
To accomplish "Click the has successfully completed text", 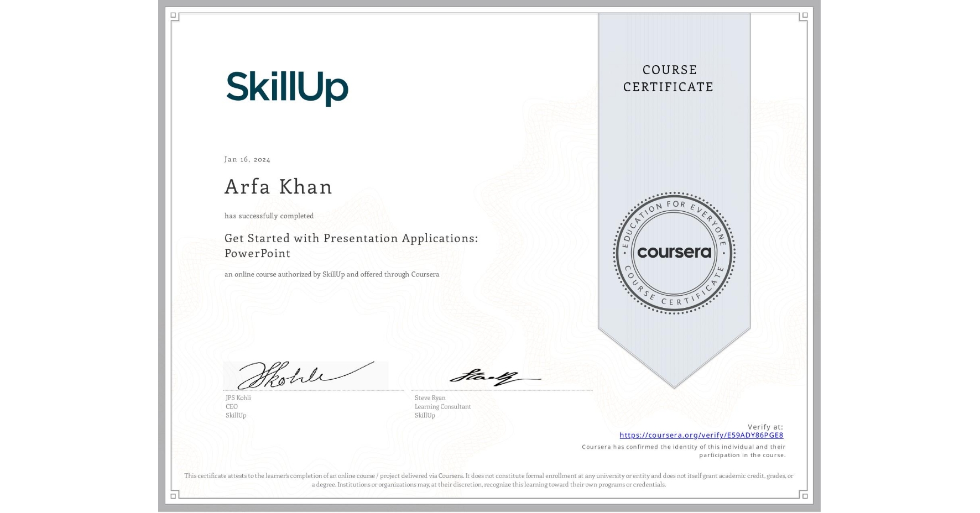I will (x=268, y=216).
